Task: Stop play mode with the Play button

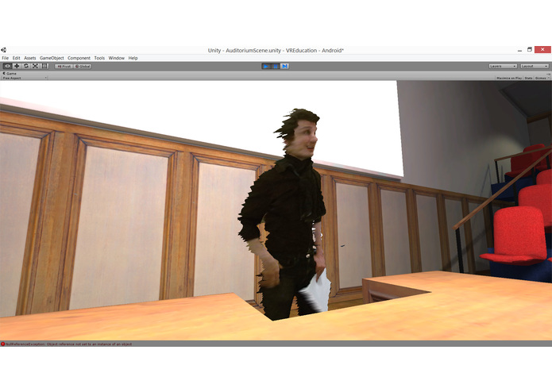Action: tap(266, 66)
